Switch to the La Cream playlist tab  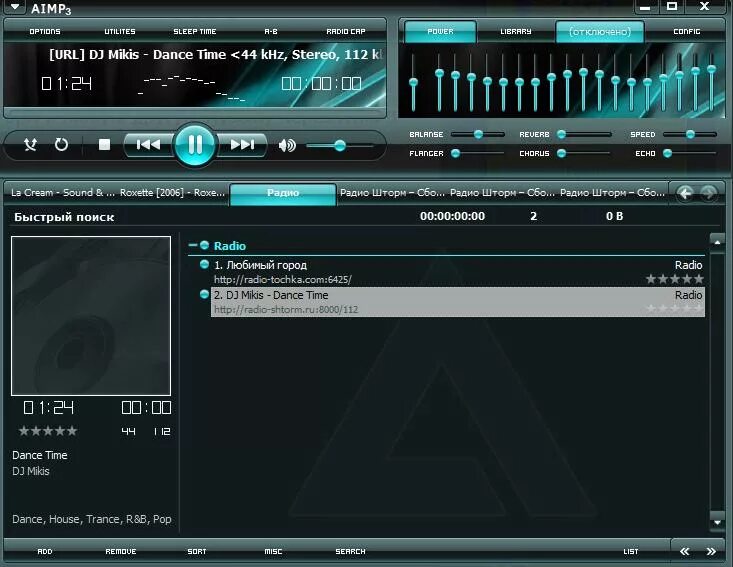(x=63, y=193)
